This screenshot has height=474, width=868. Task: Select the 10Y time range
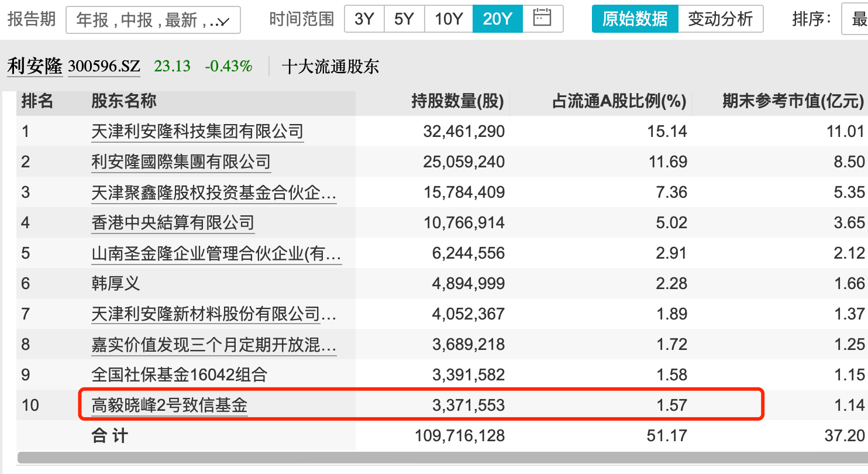449,19
